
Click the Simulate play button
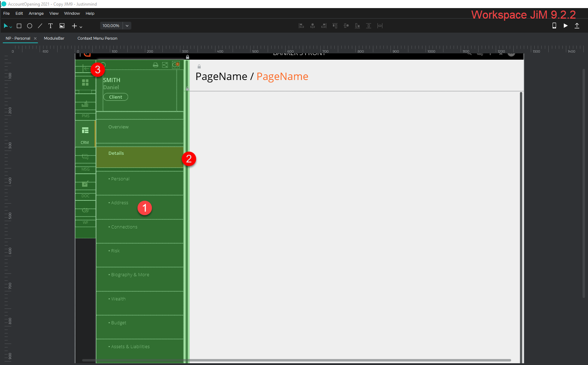point(566,26)
